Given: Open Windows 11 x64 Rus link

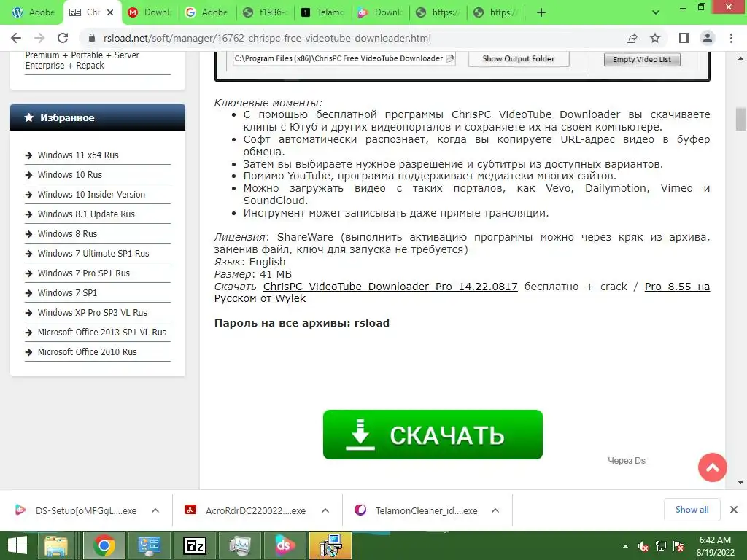Looking at the screenshot, I should click(x=78, y=155).
